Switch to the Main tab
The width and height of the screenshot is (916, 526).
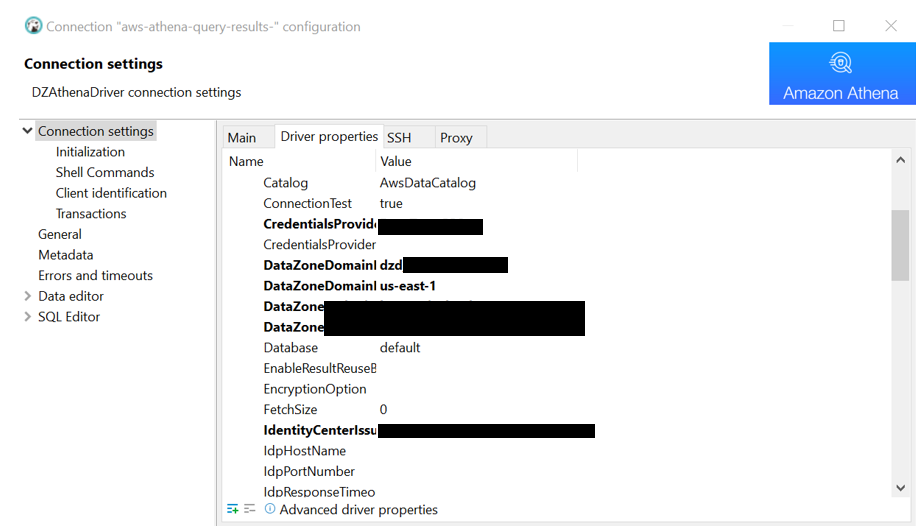242,137
